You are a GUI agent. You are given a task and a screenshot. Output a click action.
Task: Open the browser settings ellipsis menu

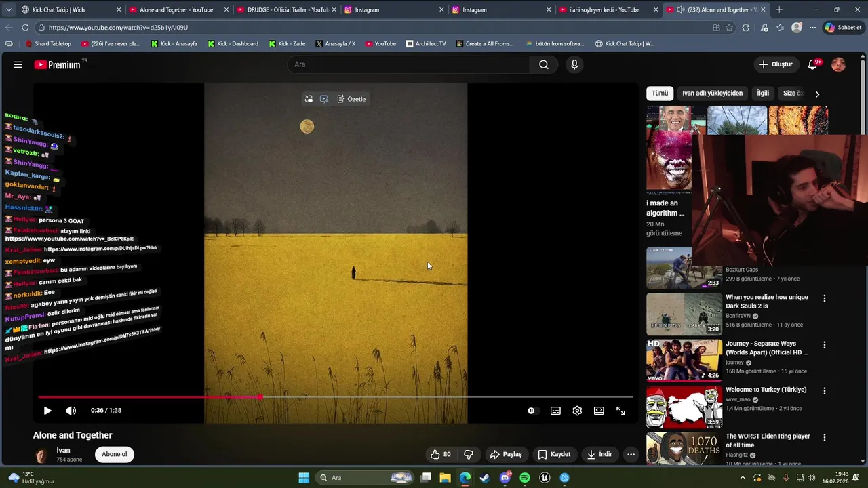[x=813, y=28]
